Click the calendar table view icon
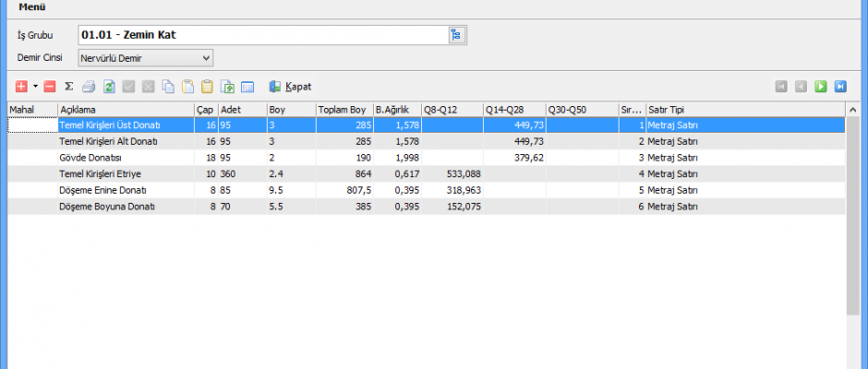 coord(247,87)
